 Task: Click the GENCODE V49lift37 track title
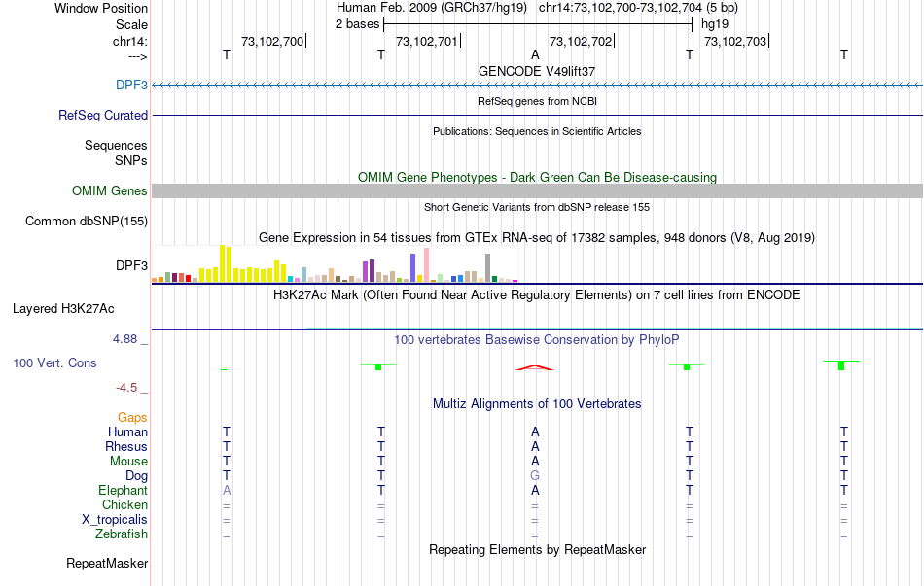tap(537, 71)
